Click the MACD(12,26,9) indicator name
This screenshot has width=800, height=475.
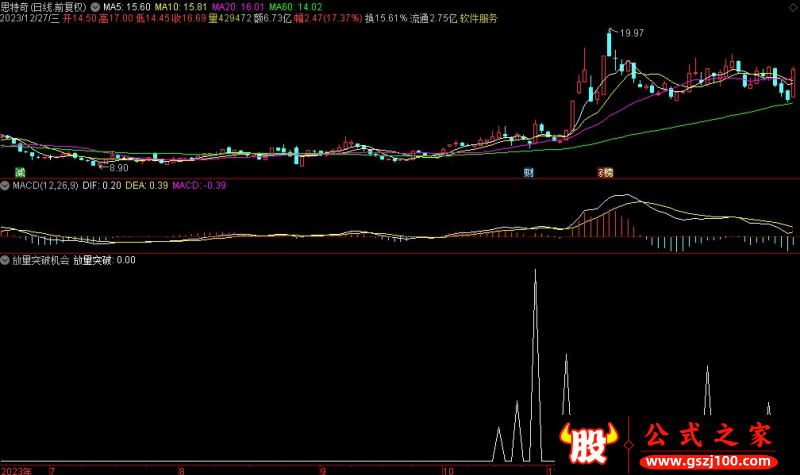pos(45,185)
